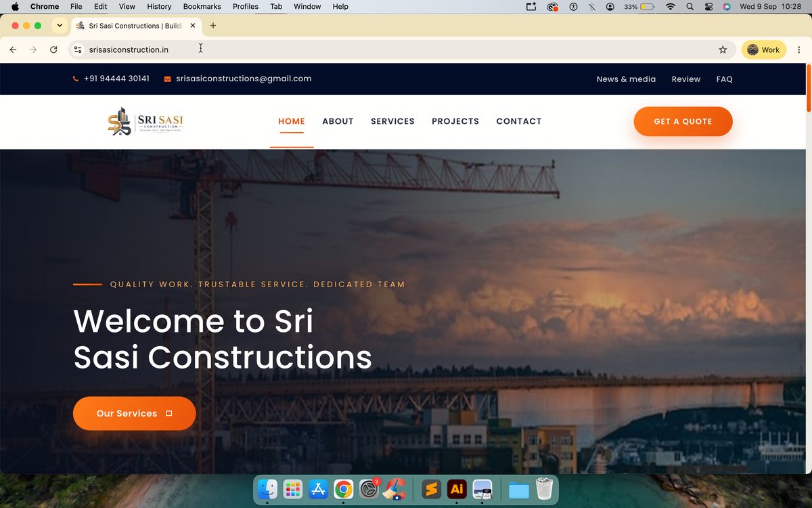
Task: Open Spotlight search in the menu bar
Action: [690, 6]
